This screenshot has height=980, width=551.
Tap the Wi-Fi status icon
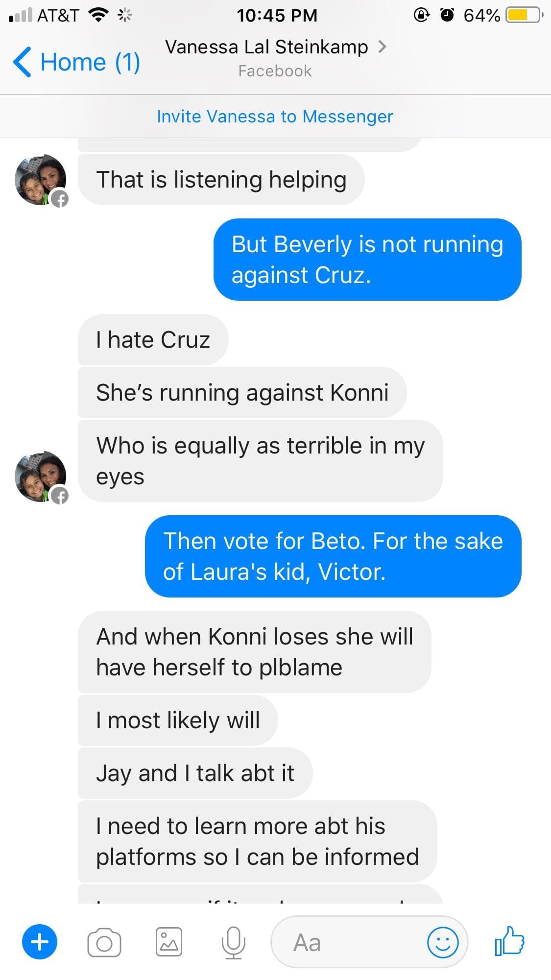pos(98,16)
